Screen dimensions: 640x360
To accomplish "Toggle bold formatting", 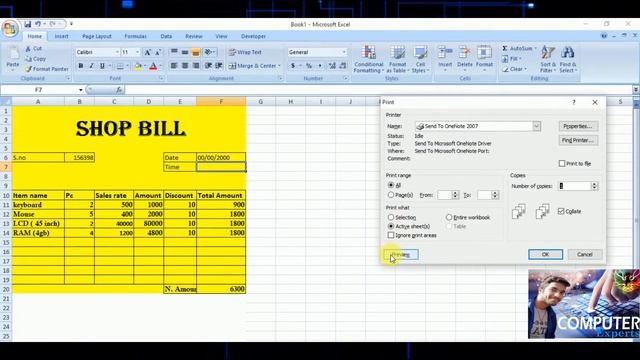I will pos(80,66).
